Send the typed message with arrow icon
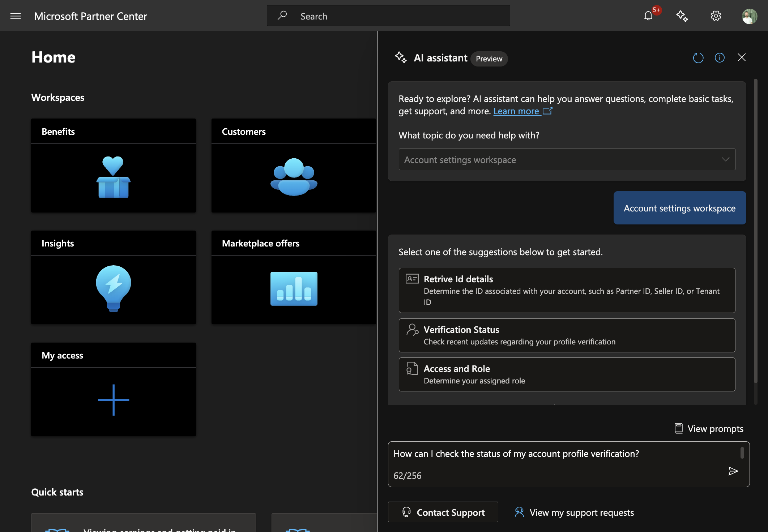 tap(733, 471)
